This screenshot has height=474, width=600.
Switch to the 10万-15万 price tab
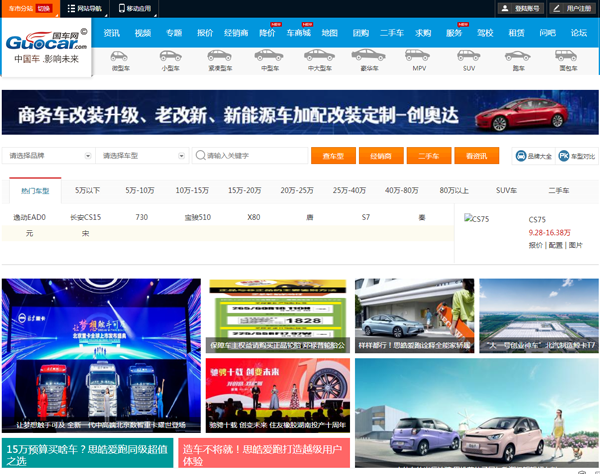click(x=192, y=191)
